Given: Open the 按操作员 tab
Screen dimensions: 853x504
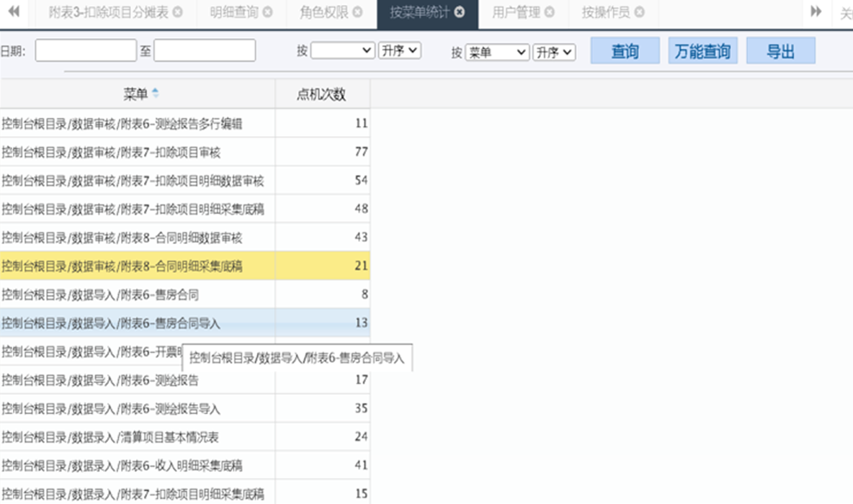Looking at the screenshot, I should tap(606, 12).
